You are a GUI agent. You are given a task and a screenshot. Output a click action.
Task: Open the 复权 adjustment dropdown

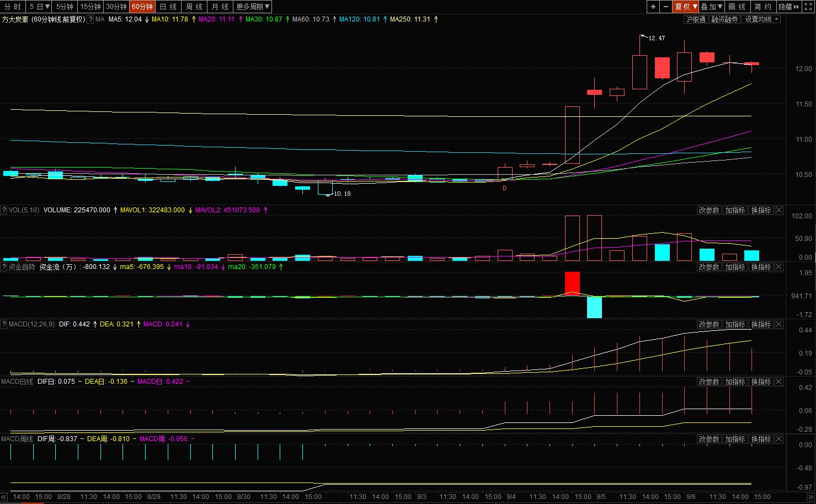(686, 7)
